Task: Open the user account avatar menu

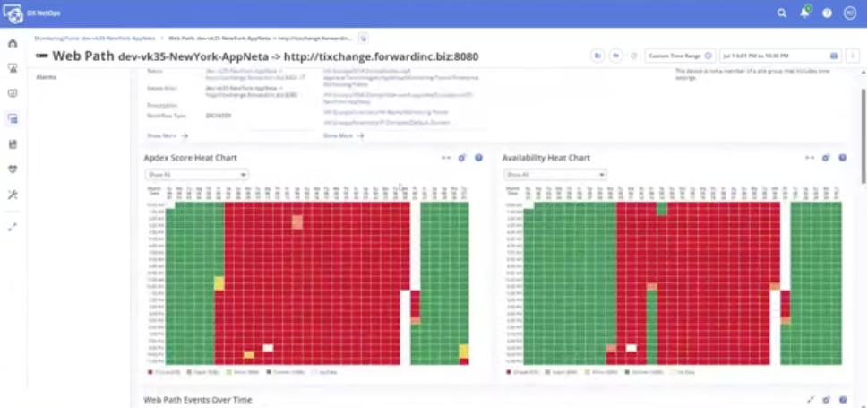Action: click(849, 13)
